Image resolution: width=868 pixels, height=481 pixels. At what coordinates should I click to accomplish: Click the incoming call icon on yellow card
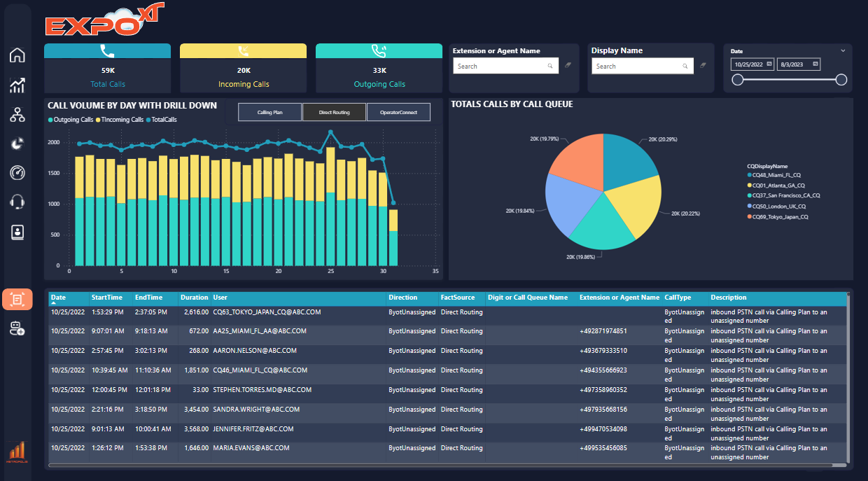(243, 51)
